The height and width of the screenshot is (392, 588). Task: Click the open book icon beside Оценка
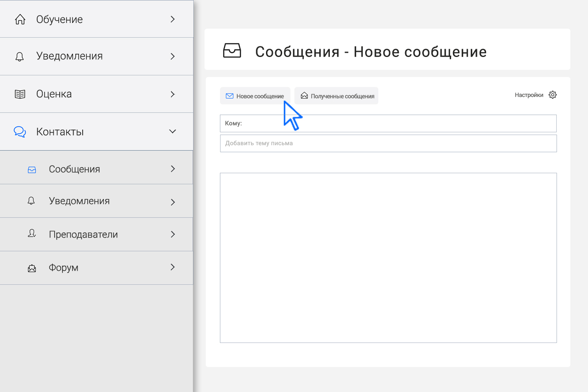click(x=20, y=94)
